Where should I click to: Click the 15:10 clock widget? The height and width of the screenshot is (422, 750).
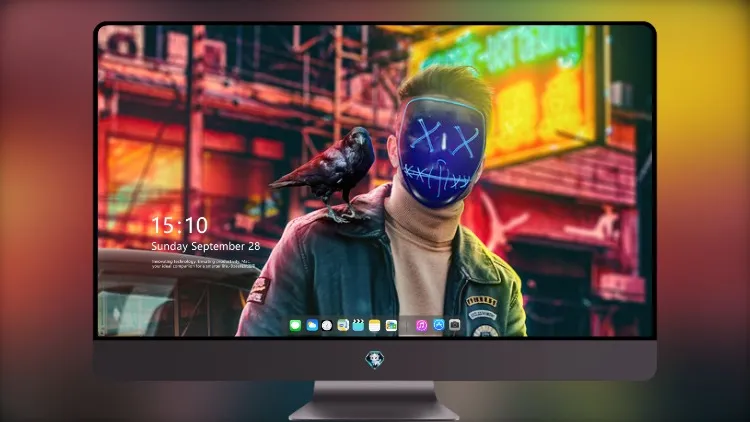click(x=180, y=225)
